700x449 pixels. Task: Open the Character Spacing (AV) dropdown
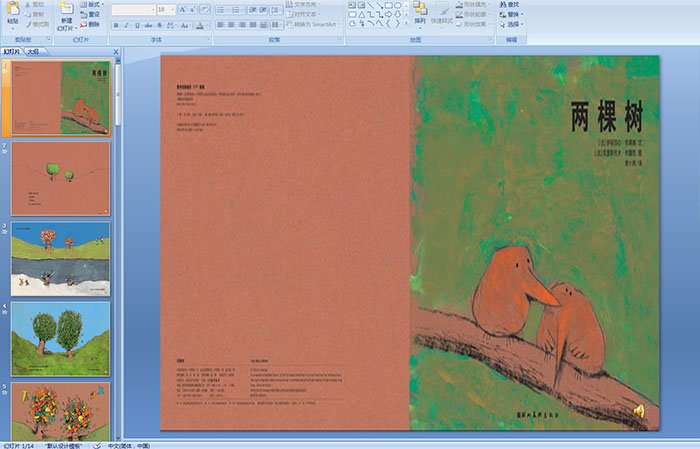click(171, 25)
